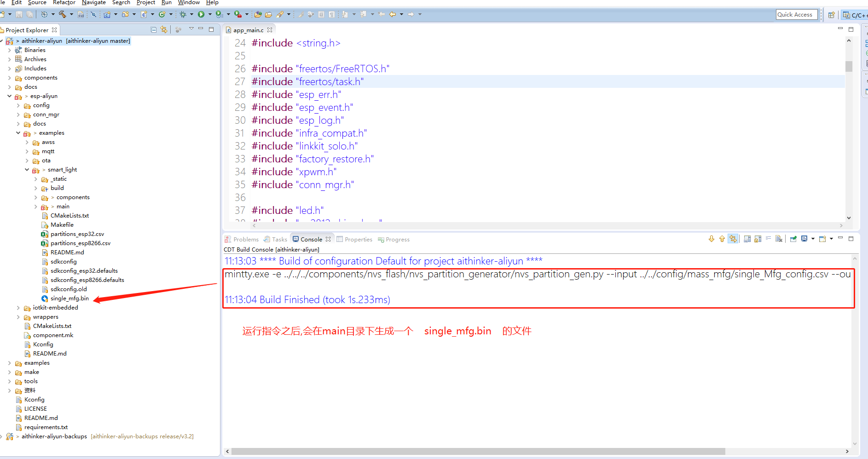Viewport: 868px width, 459px height.
Task: Click the New C/C++ Project icon
Action: pos(107,14)
